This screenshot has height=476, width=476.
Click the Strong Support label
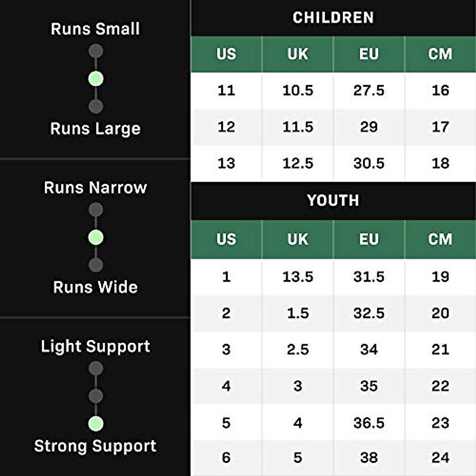(x=95, y=446)
